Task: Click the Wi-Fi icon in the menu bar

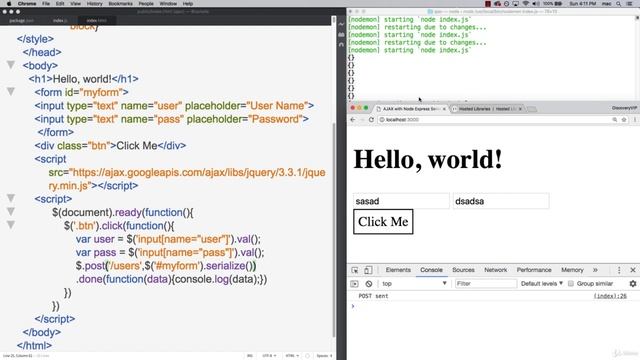Action: pos(525,4)
